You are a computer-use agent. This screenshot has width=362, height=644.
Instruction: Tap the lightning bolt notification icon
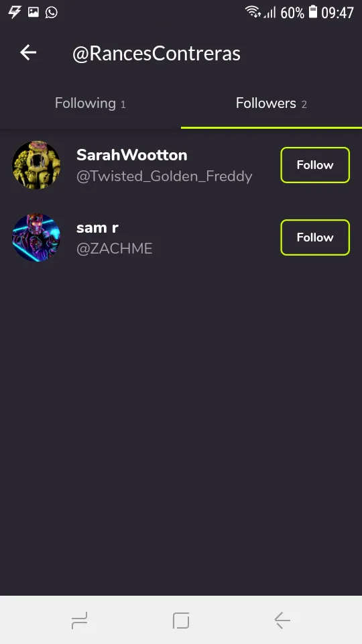(15, 12)
